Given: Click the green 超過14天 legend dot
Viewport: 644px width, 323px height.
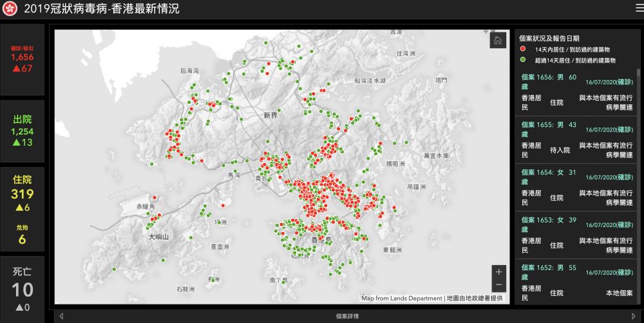Looking at the screenshot, I should [522, 60].
